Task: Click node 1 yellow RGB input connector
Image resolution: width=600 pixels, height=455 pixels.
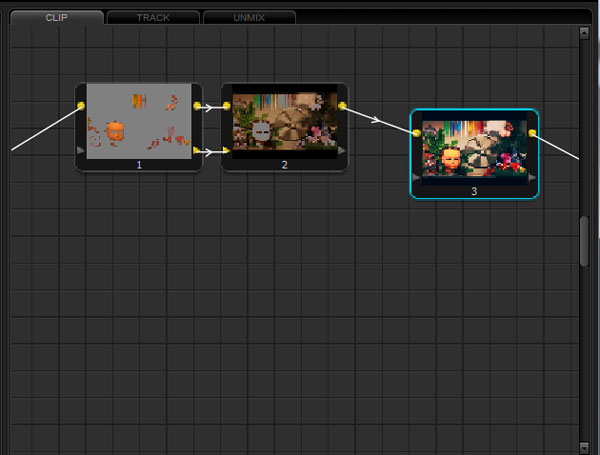Action: pyautogui.click(x=81, y=106)
